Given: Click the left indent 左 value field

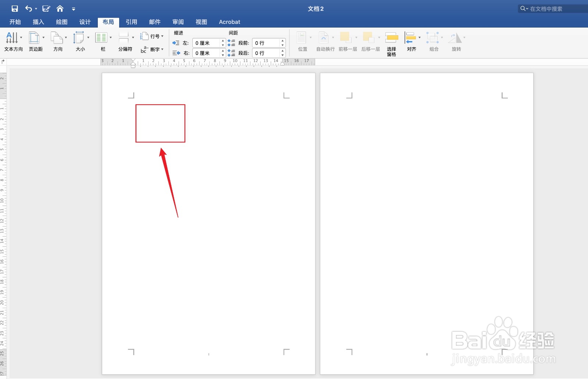Looking at the screenshot, I should coord(206,43).
